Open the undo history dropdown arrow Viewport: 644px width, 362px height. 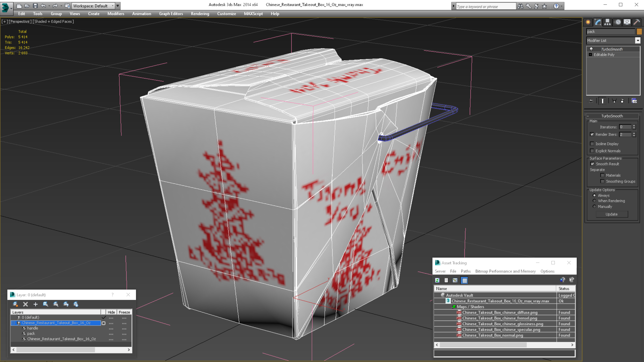[x=49, y=6]
